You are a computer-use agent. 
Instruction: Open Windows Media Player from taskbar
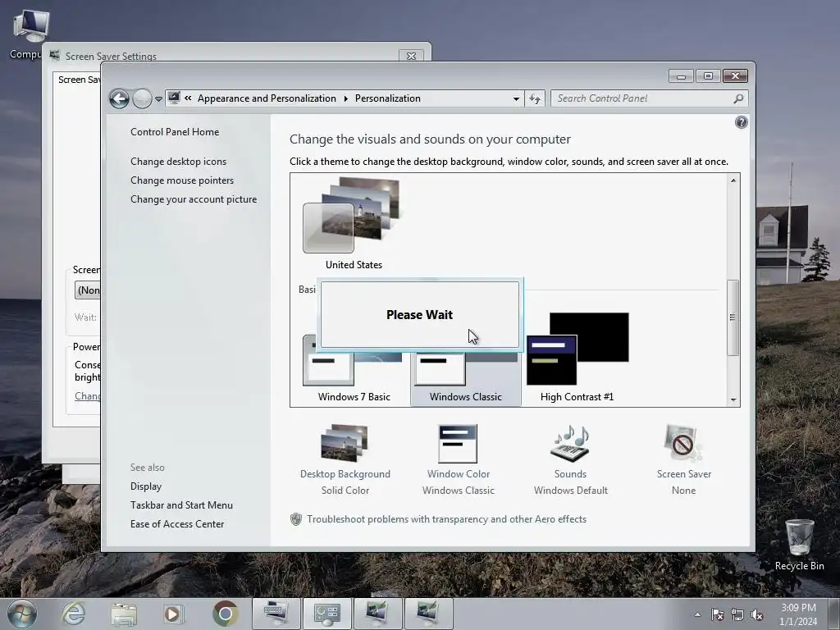coord(173,614)
